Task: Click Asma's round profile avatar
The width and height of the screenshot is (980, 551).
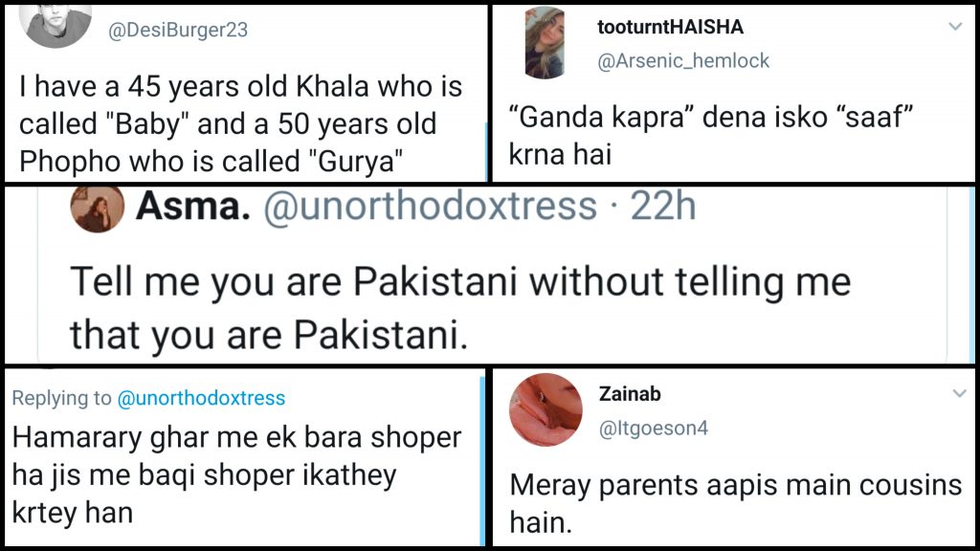Action: (x=98, y=208)
